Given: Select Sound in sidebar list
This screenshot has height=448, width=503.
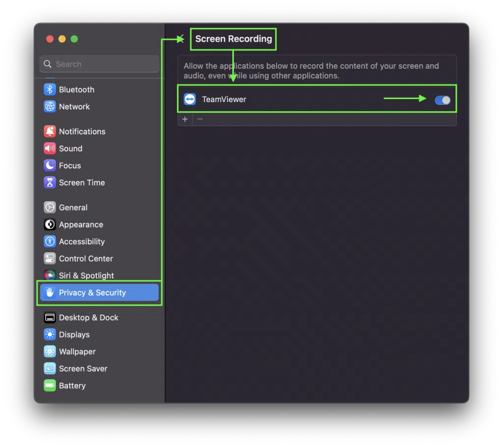Looking at the screenshot, I should point(71,148).
